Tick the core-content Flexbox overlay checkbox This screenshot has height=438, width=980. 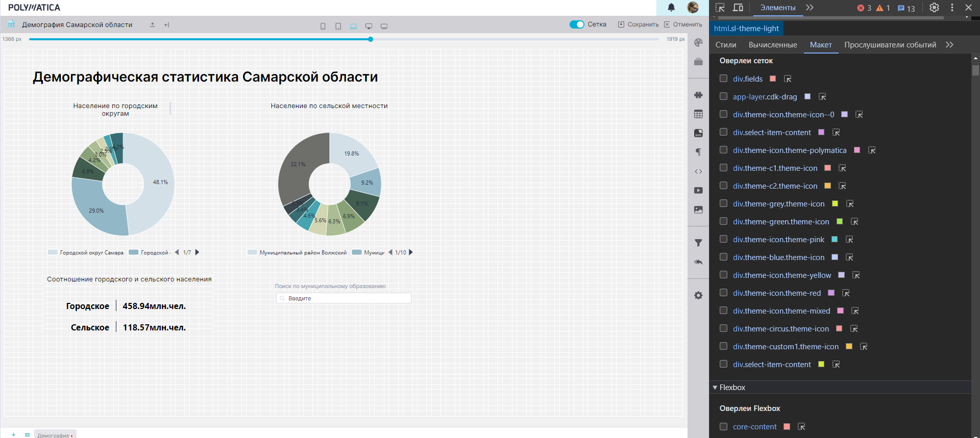click(723, 427)
